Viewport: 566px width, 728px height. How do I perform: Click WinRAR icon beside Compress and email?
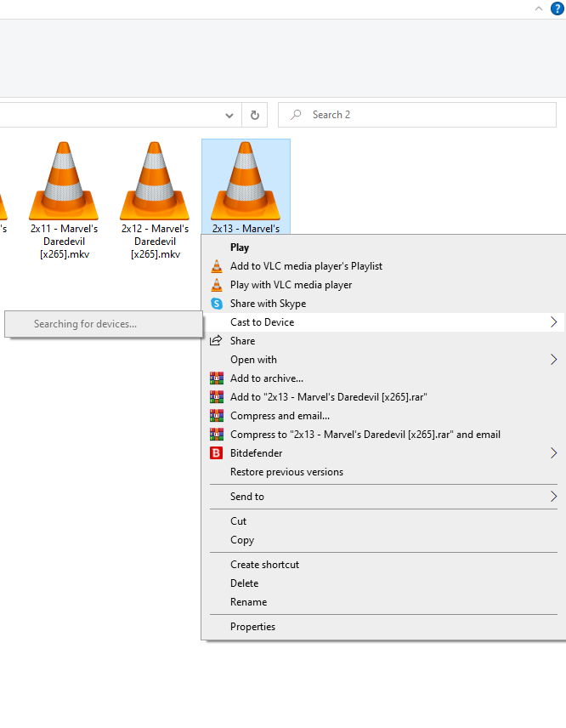pyautogui.click(x=217, y=416)
